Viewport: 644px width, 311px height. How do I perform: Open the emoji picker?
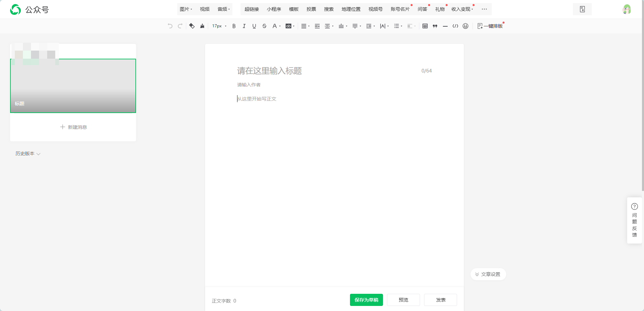point(465,26)
